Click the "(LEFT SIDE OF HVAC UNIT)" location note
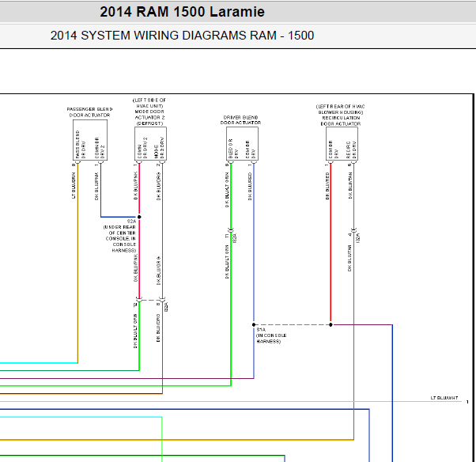This screenshot has height=462, width=476. [149, 103]
